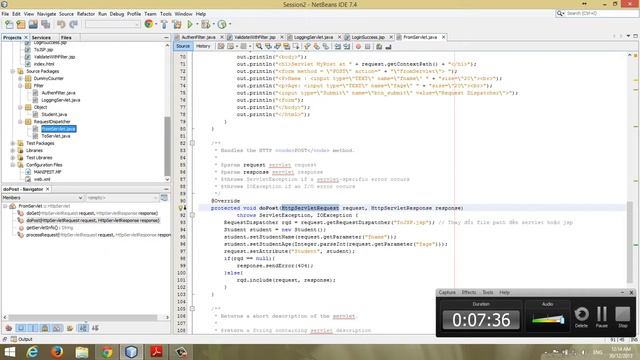This screenshot has height=360, width=640.
Task: Click the Comment icon in editor toolbar
Action: pyautogui.click(x=379, y=47)
